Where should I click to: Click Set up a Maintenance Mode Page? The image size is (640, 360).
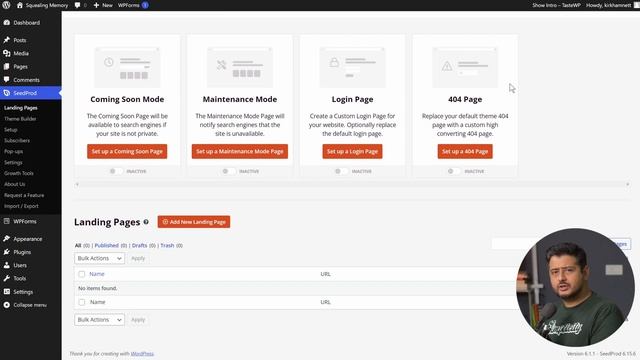(240, 151)
